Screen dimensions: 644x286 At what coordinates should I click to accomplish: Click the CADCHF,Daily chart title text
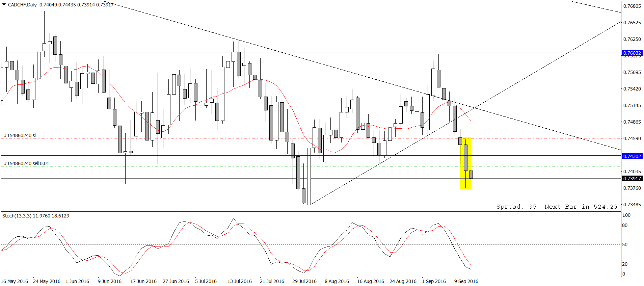click(22, 5)
